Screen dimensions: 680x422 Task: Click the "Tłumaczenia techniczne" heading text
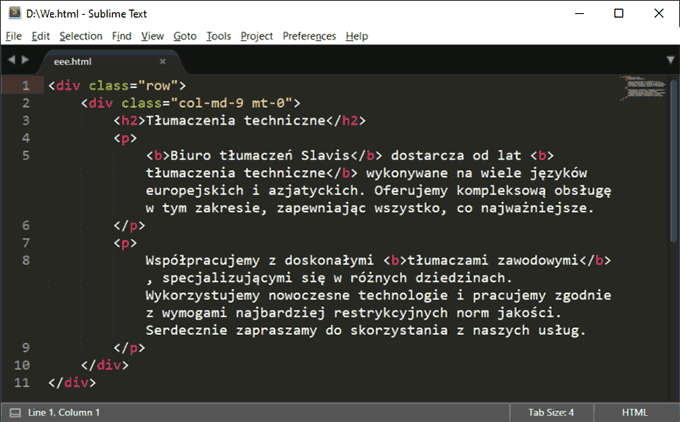tap(235, 121)
